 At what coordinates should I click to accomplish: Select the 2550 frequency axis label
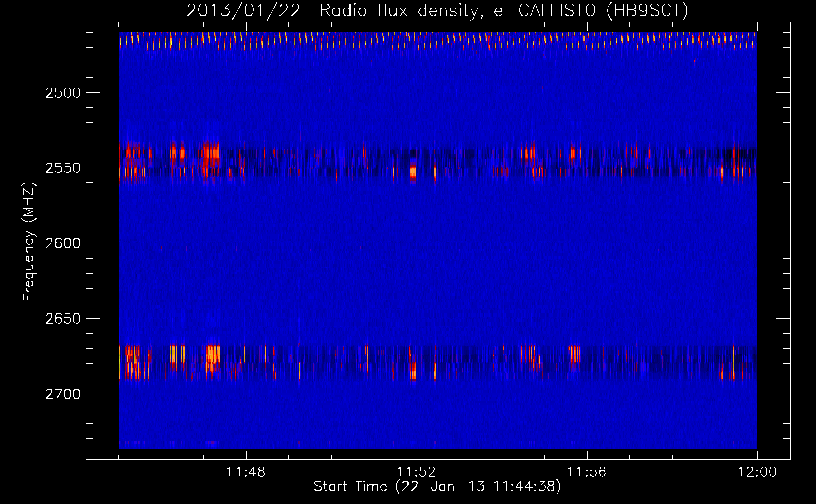pyautogui.click(x=63, y=168)
